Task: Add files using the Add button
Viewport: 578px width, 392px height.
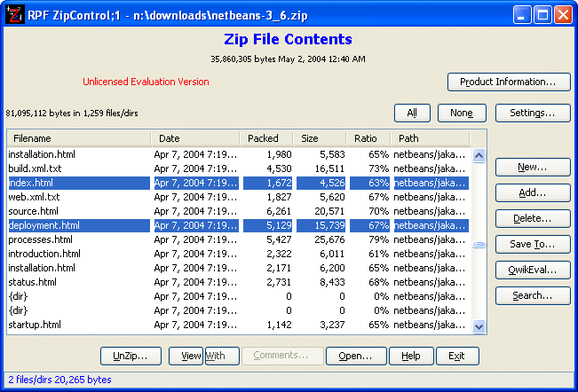Action: click(x=533, y=192)
